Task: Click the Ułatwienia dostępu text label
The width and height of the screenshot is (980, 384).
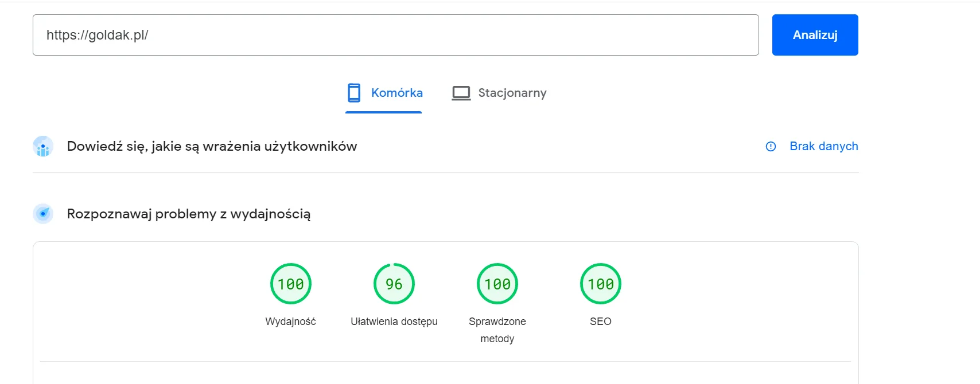Action: click(x=394, y=322)
